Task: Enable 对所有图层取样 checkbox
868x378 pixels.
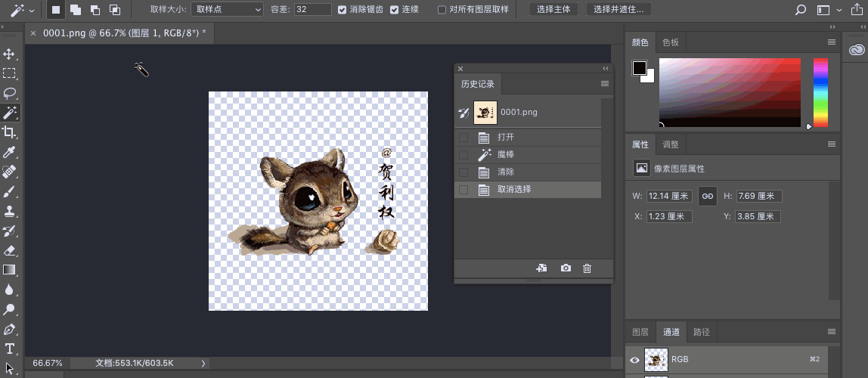Action: [x=442, y=9]
